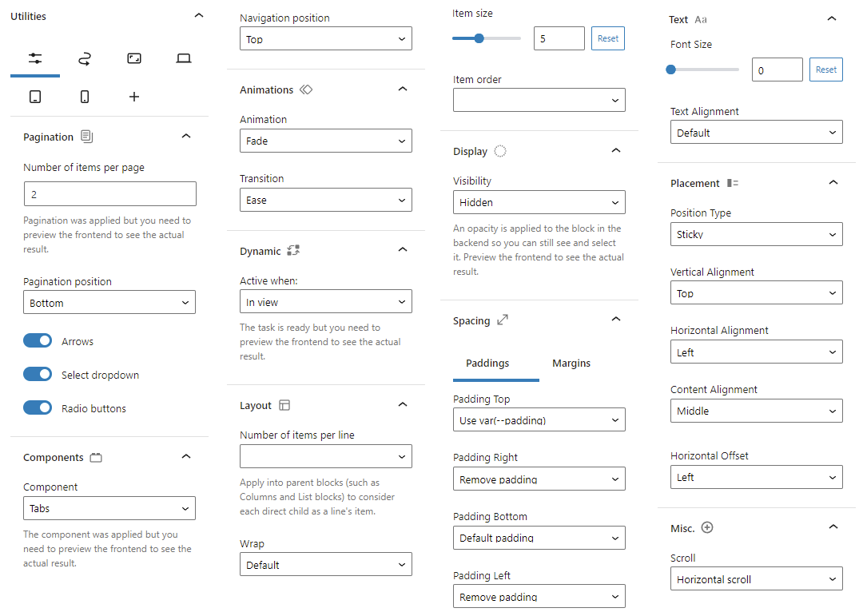Click the redirect arrow utilities icon
This screenshot has height=616, width=863.
coord(85,58)
